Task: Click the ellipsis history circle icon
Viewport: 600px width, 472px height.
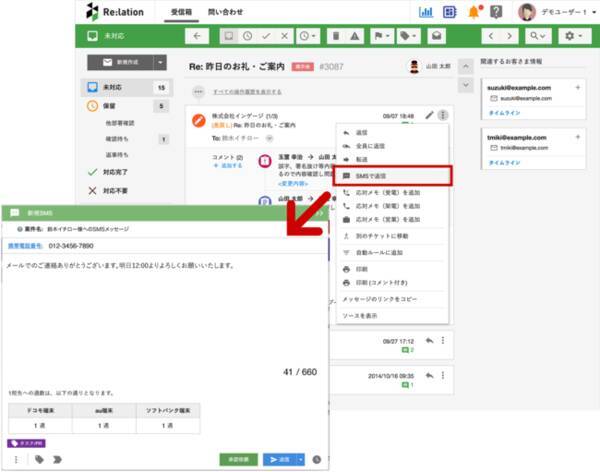Action: (x=198, y=92)
